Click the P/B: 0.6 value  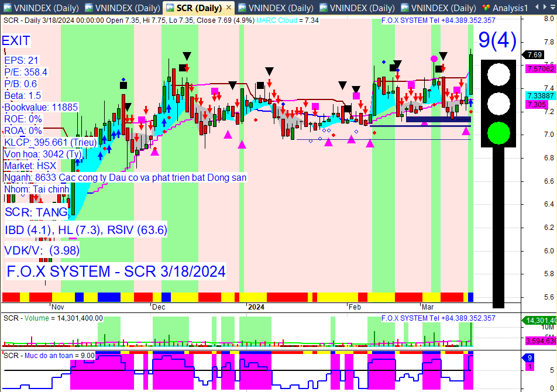[20, 84]
